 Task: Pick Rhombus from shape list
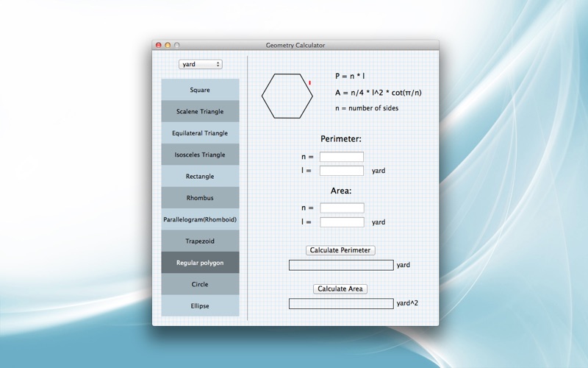click(x=200, y=198)
